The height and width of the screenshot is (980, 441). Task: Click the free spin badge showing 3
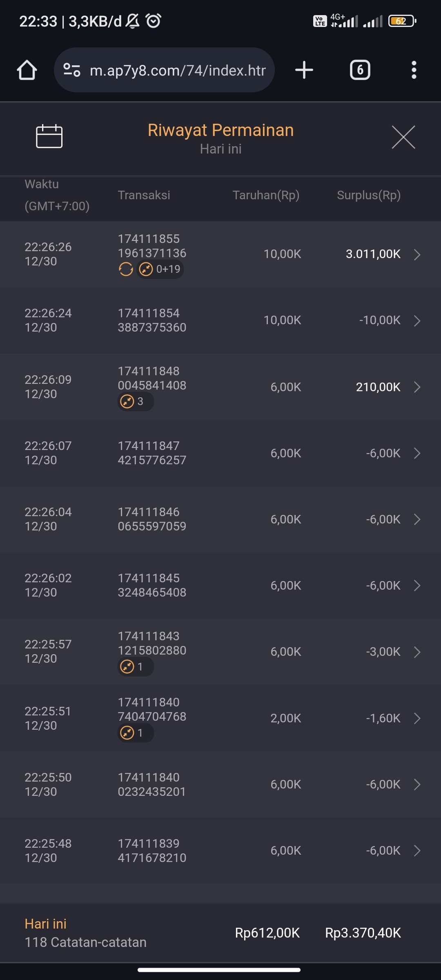[136, 401]
